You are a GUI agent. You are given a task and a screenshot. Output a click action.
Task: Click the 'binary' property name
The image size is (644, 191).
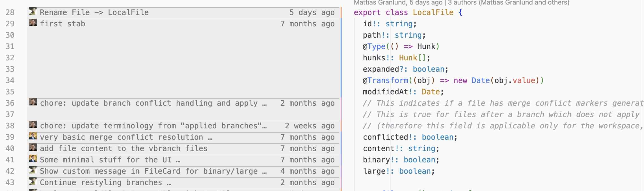[377, 160]
